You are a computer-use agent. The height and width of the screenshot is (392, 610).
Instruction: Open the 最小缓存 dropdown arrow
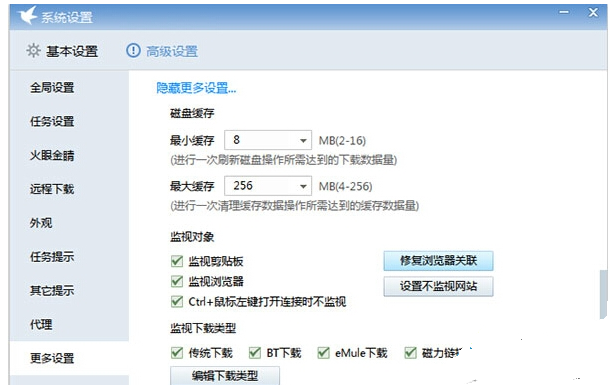point(303,140)
